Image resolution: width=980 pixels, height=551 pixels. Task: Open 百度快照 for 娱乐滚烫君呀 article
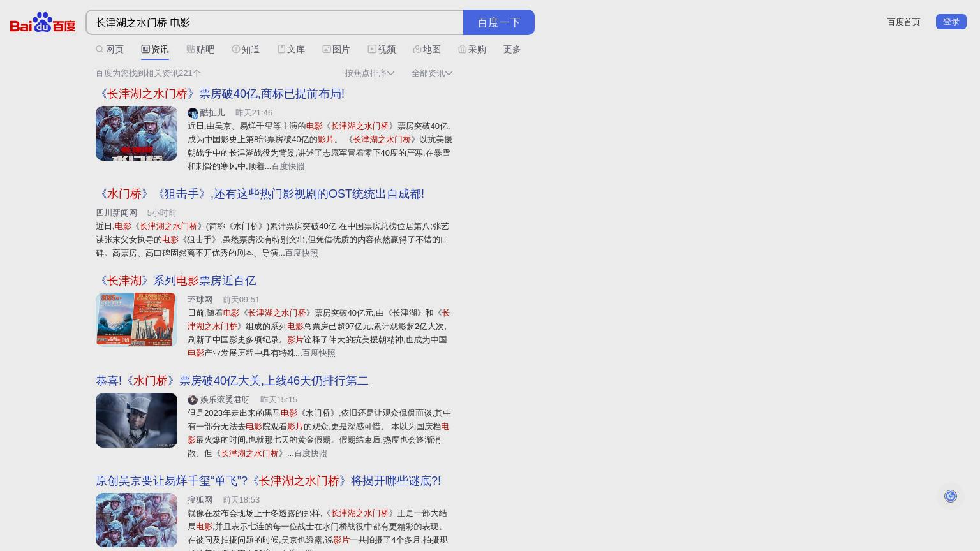pos(310,453)
